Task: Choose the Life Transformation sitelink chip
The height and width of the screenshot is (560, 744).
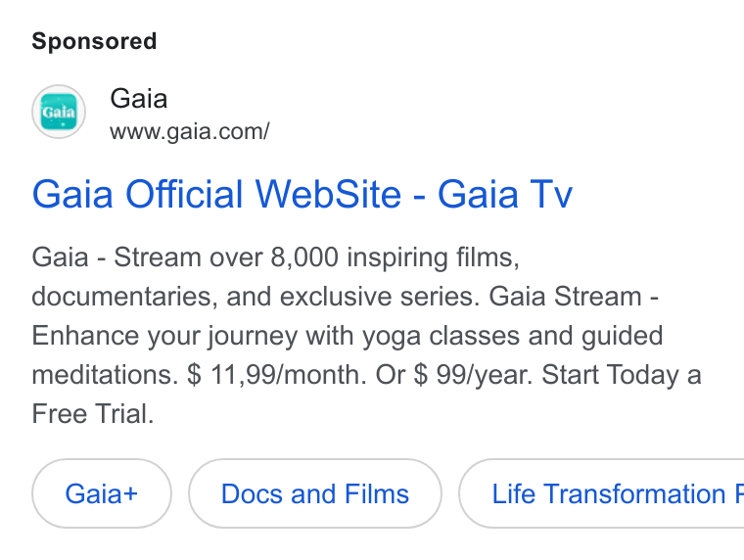Action: click(x=602, y=493)
